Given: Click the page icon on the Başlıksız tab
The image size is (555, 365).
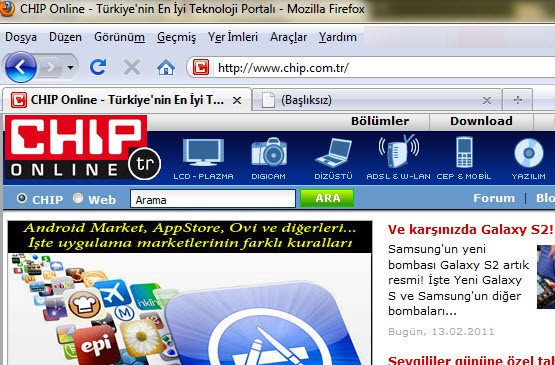Looking at the screenshot, I should click(268, 100).
